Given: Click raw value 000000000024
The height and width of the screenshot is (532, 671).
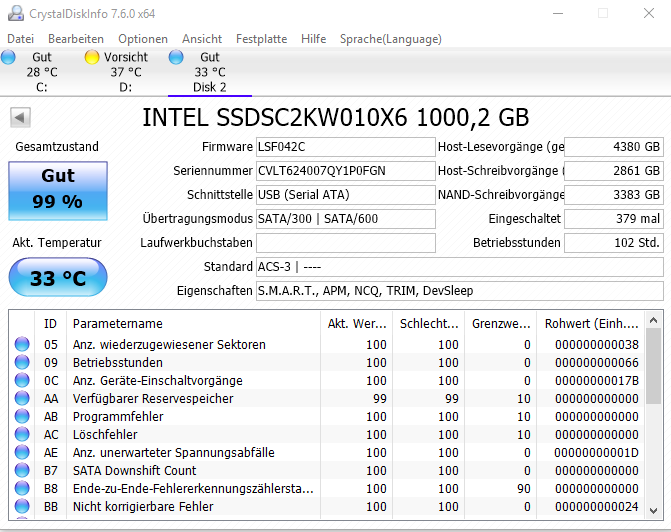Looking at the screenshot, I should click(597, 506).
